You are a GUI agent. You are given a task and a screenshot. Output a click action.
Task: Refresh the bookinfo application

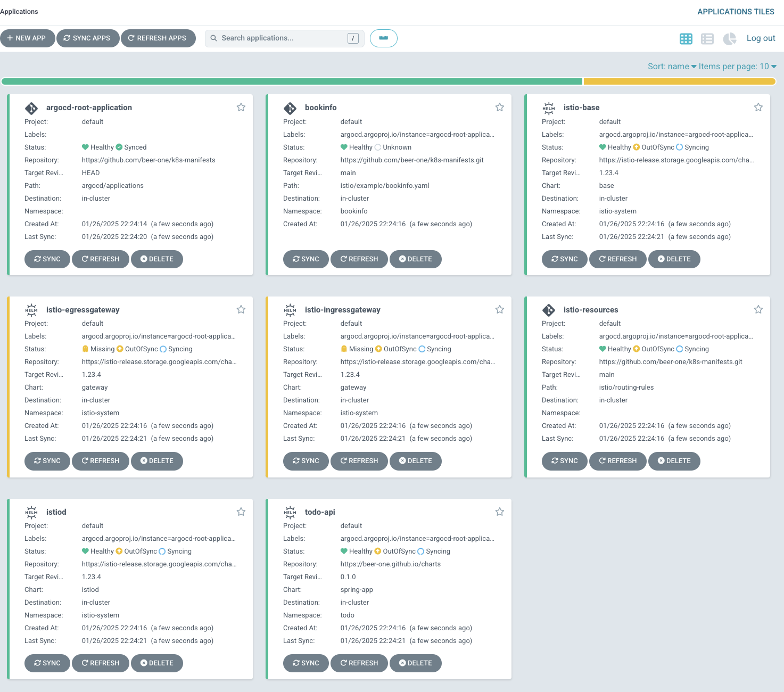point(359,259)
